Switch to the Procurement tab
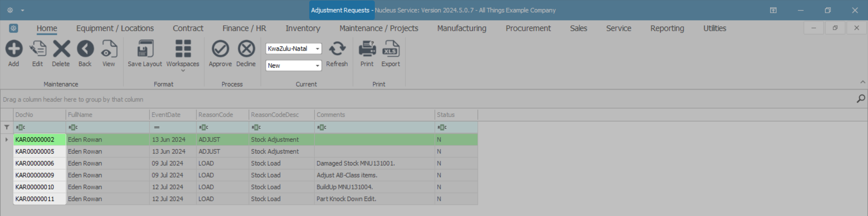The width and height of the screenshot is (868, 216). [528, 28]
